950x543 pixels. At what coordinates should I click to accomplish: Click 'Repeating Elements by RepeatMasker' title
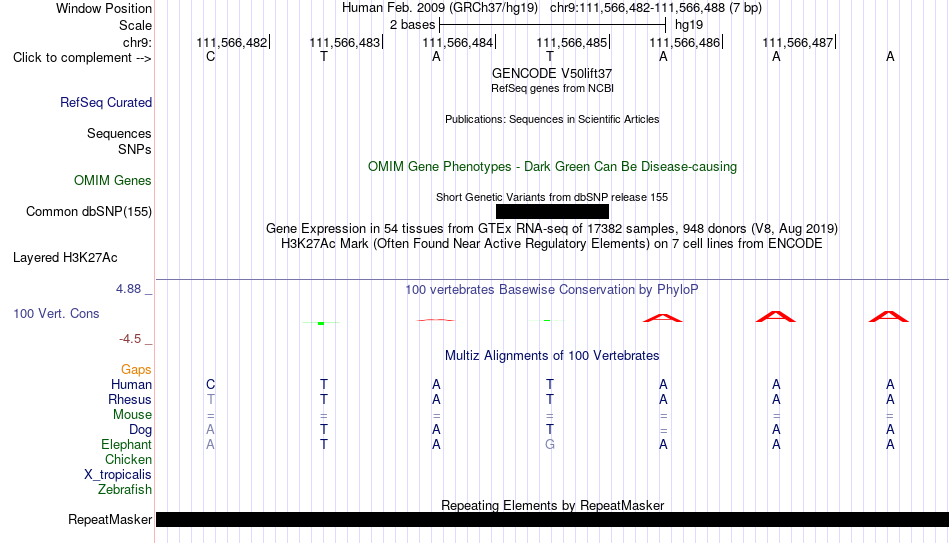552,505
